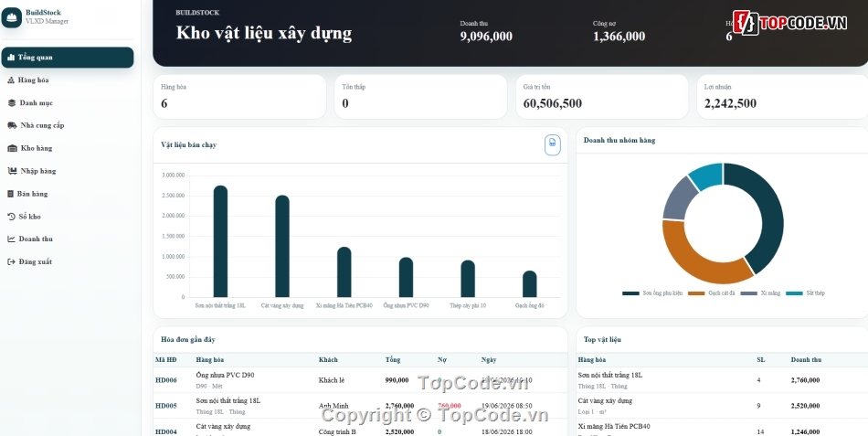Click Đăng xuất to log out
The image size is (868, 436).
tap(68, 261)
